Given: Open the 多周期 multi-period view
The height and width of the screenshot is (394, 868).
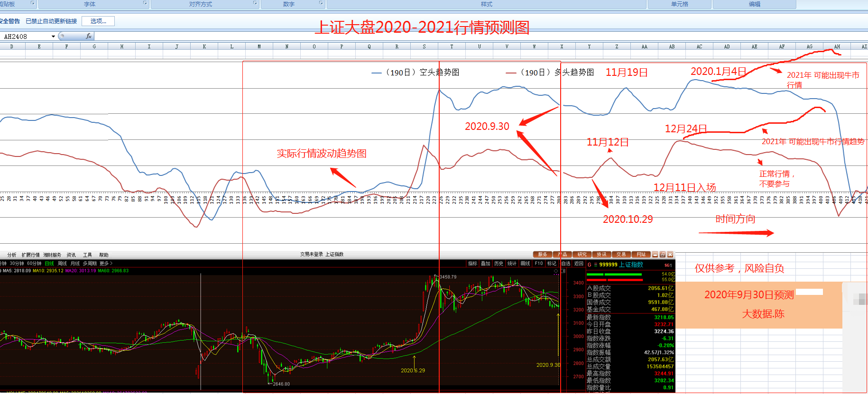Looking at the screenshot, I should (90, 264).
